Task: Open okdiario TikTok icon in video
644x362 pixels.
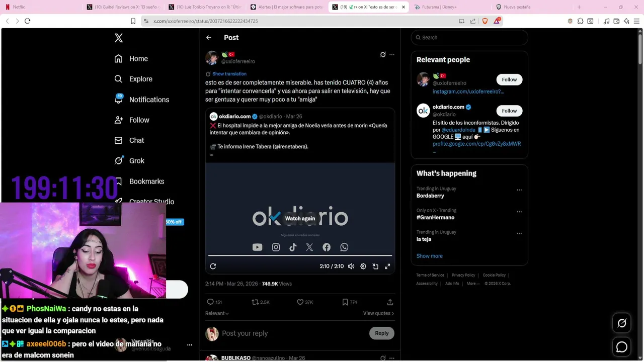Action: (293, 247)
